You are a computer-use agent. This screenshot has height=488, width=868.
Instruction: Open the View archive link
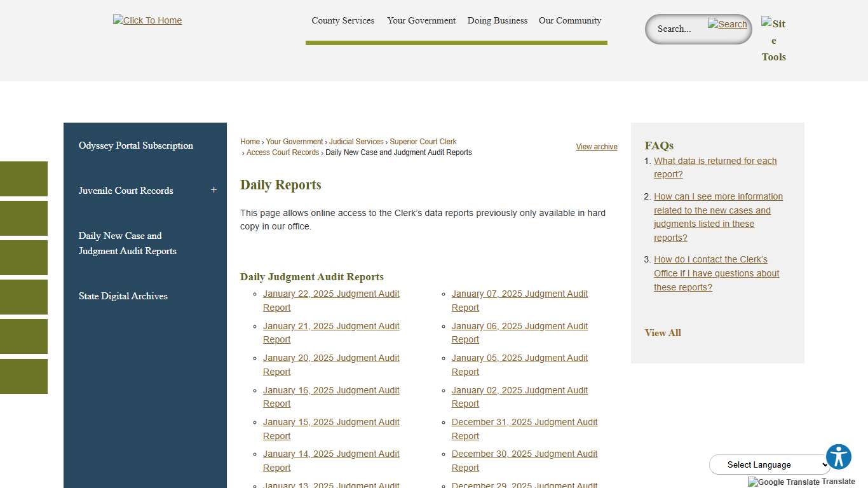(596, 147)
